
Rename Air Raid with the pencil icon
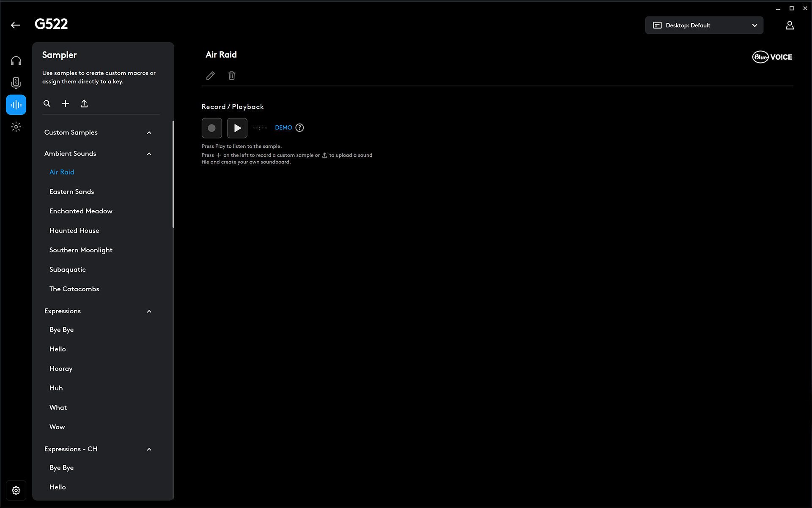210,76
